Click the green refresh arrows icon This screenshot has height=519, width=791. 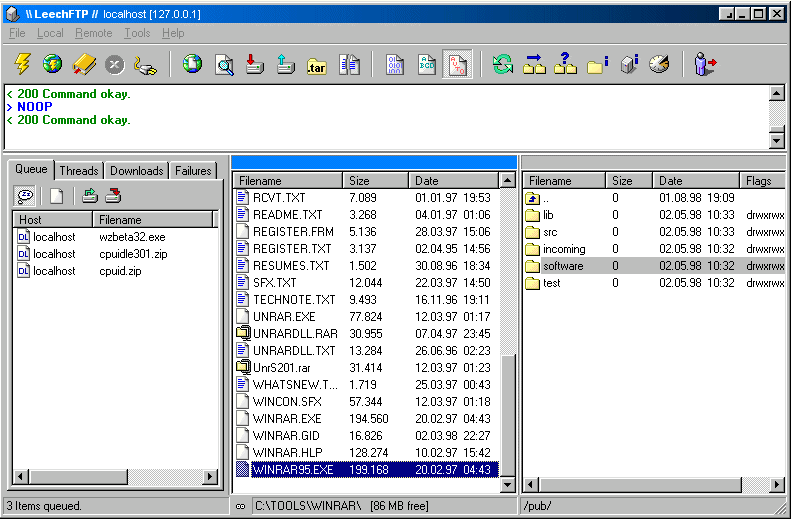click(503, 65)
